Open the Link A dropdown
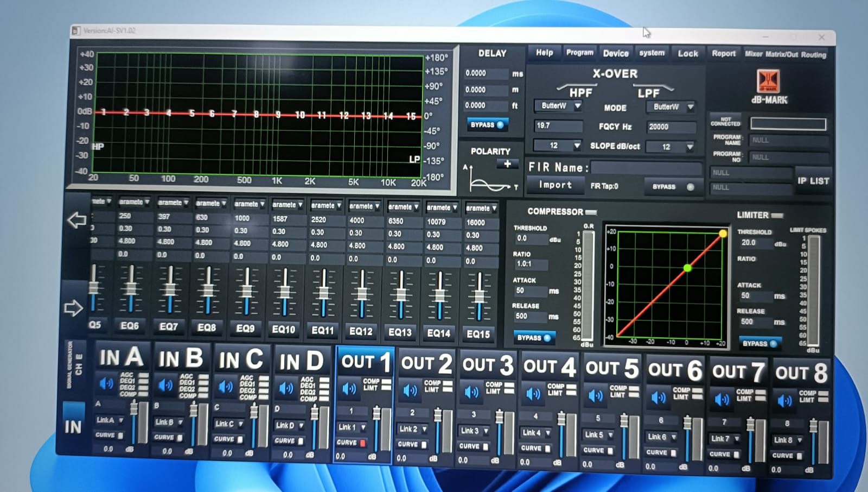The height and width of the screenshot is (492, 868). tap(110, 420)
